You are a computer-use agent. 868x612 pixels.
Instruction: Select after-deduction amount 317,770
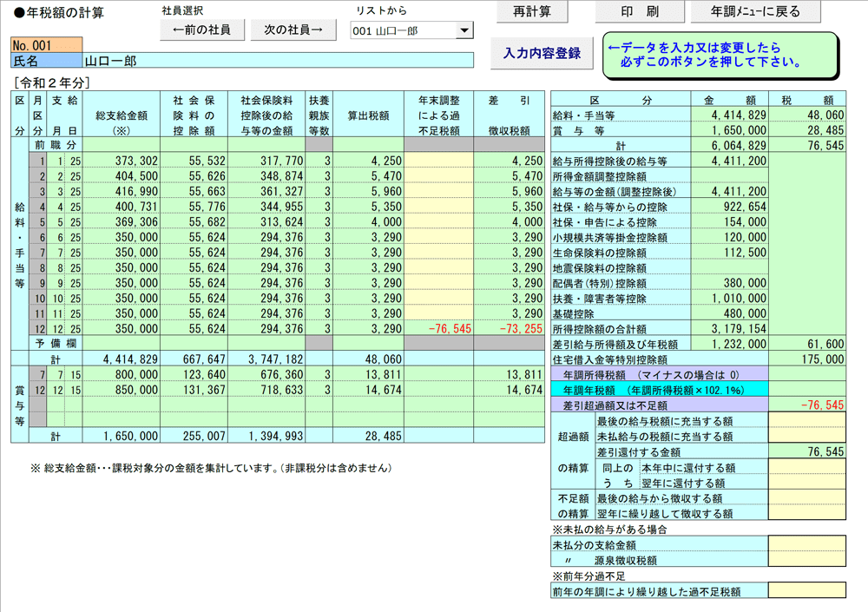click(266, 161)
